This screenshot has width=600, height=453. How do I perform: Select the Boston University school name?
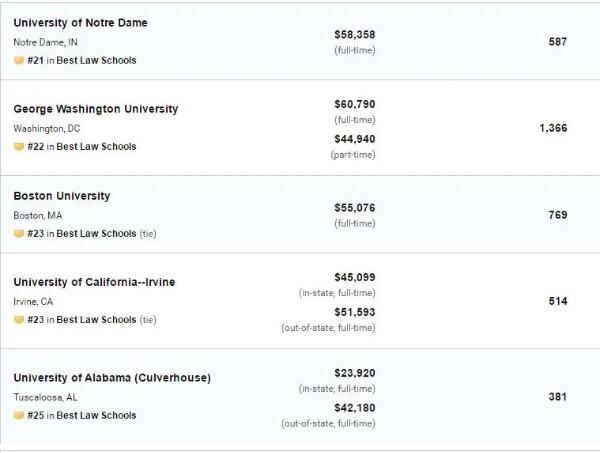62,196
